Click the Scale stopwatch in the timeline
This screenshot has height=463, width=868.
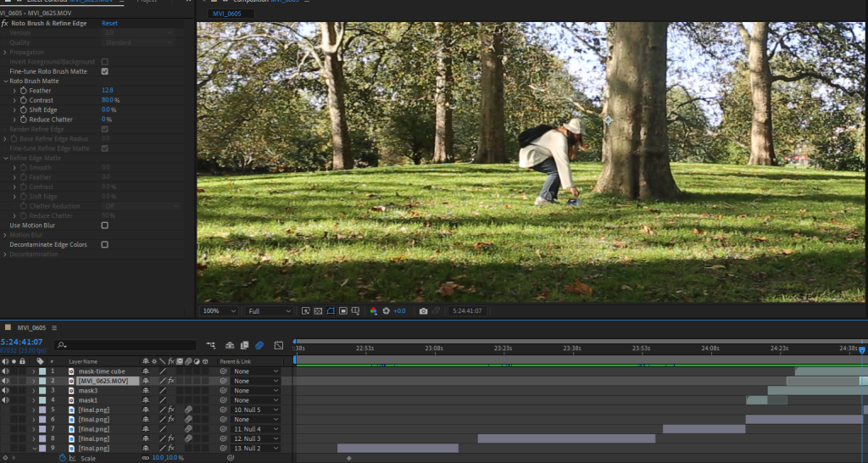pyautogui.click(x=62, y=458)
